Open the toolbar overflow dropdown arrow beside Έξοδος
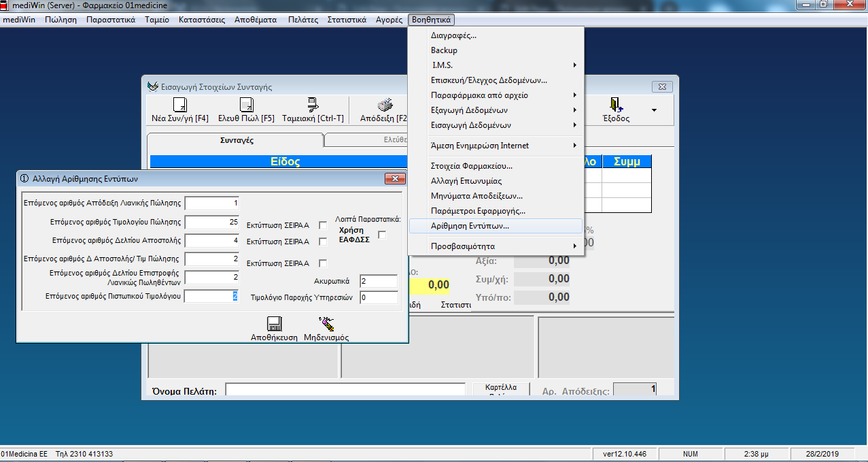Image resolution: width=868 pixels, height=462 pixels. [654, 110]
